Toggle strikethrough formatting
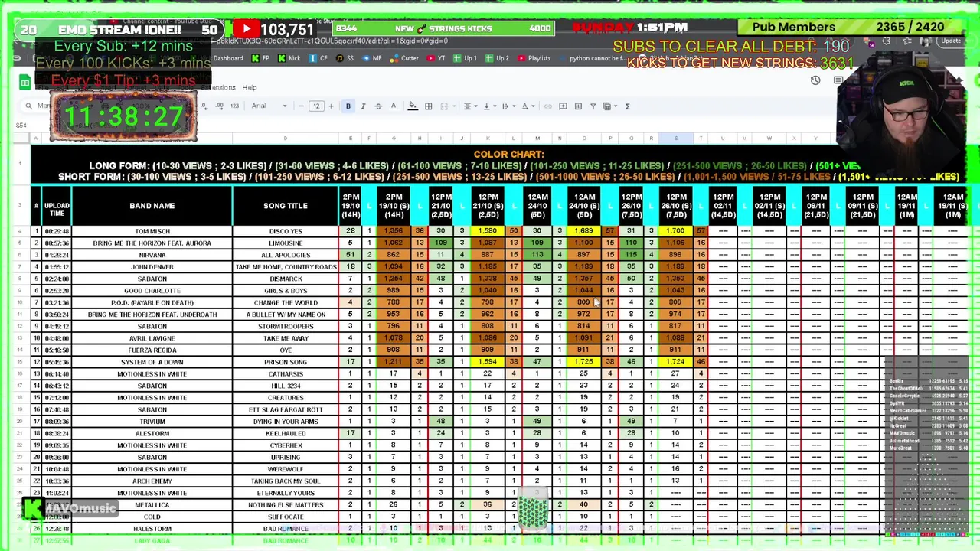Screen dimensions: 980x551 (378, 106)
